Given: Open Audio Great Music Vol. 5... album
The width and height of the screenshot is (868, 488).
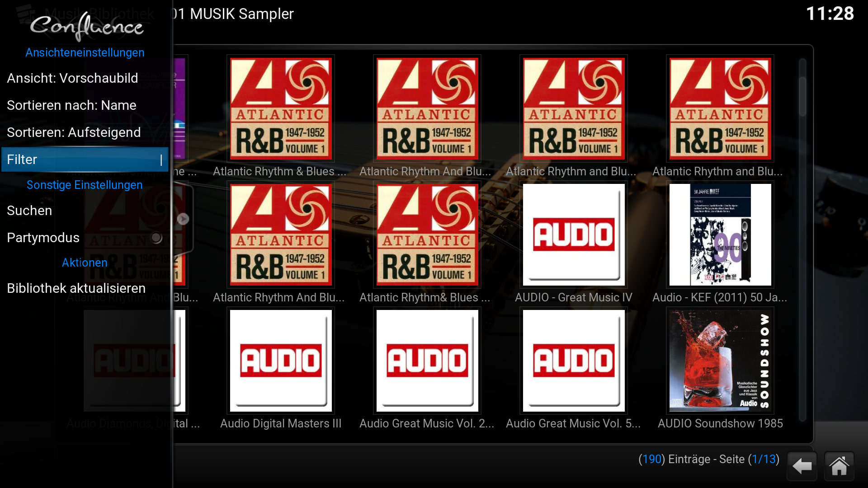Looking at the screenshot, I should coord(574,361).
